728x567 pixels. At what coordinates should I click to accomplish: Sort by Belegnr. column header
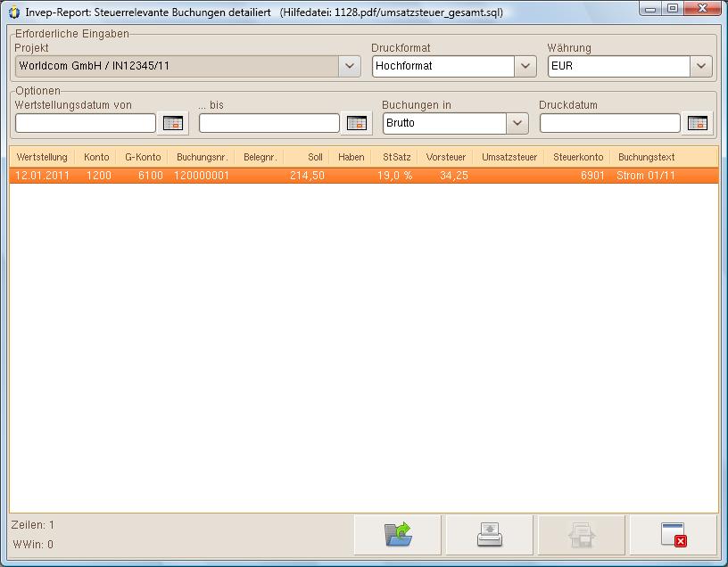point(260,157)
